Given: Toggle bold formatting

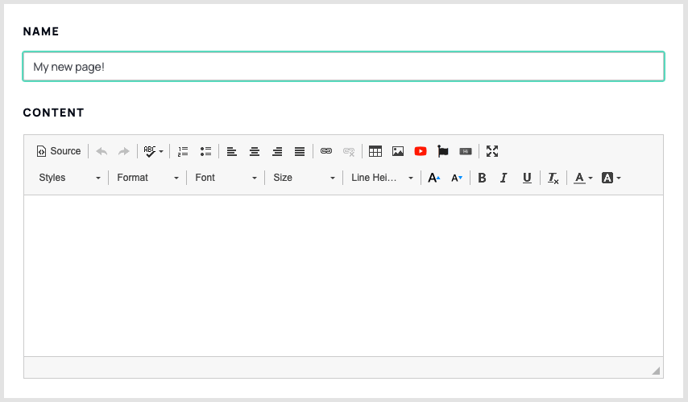Looking at the screenshot, I should click(482, 178).
